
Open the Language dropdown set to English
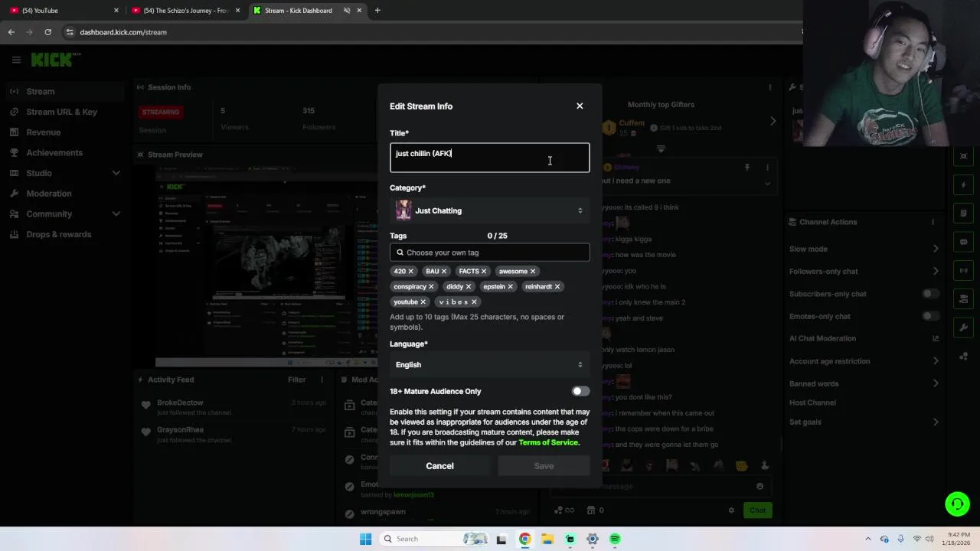tap(490, 364)
